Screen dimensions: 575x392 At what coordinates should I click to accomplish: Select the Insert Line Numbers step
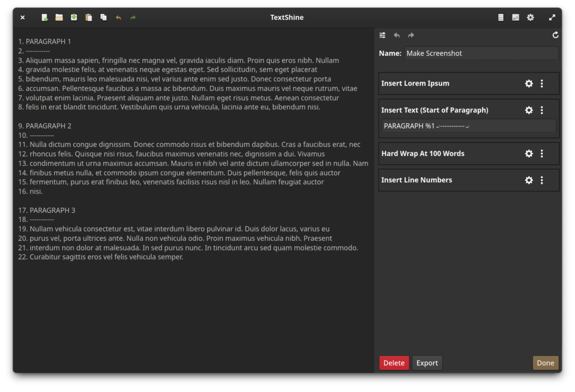tap(469, 180)
